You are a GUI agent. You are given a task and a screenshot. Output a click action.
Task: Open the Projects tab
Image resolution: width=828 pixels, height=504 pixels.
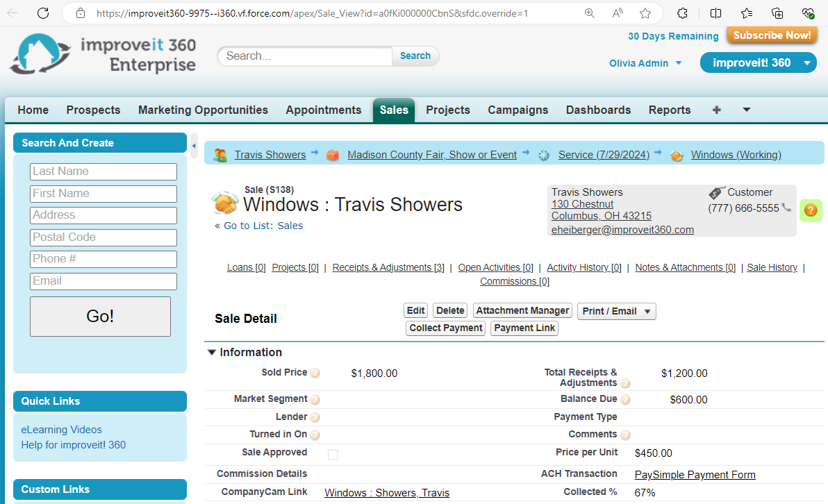pos(448,110)
